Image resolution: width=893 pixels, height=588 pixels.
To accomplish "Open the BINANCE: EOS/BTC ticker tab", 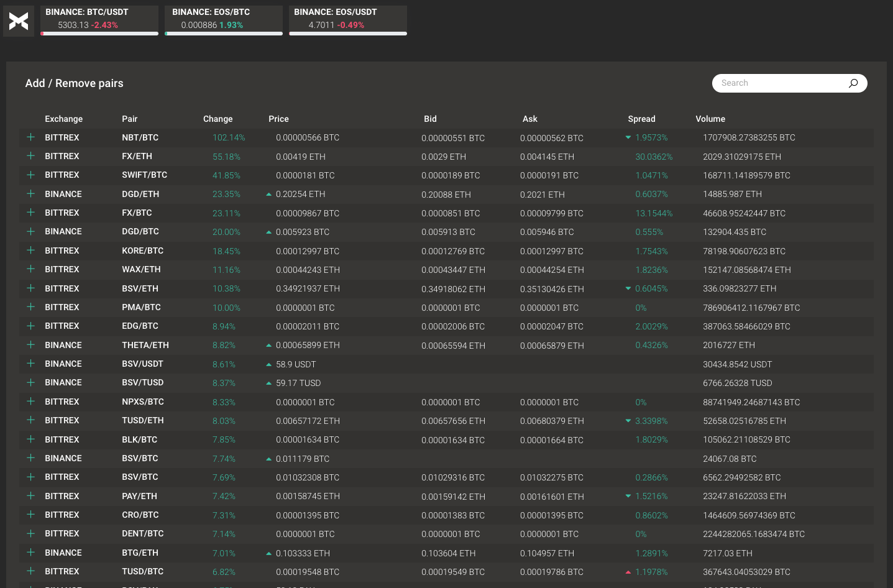I will 224,21.
